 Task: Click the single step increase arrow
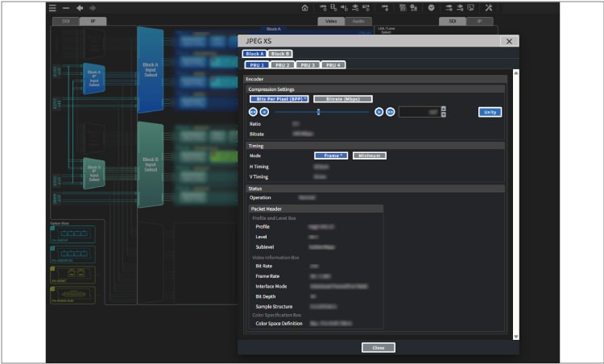(x=379, y=112)
